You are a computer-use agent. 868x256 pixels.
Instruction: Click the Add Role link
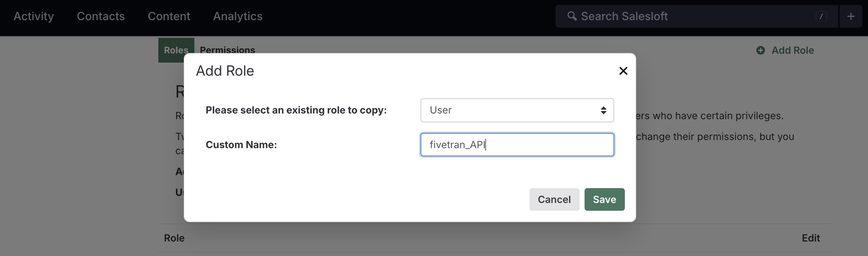pyautogui.click(x=785, y=50)
